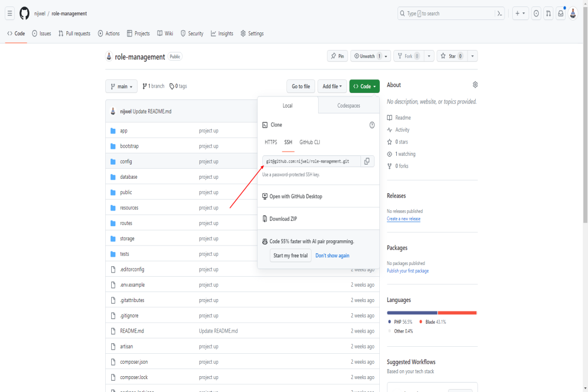This screenshot has height=392, width=588.
Task: Switch to the Codespaces tab in popup
Action: click(x=349, y=106)
